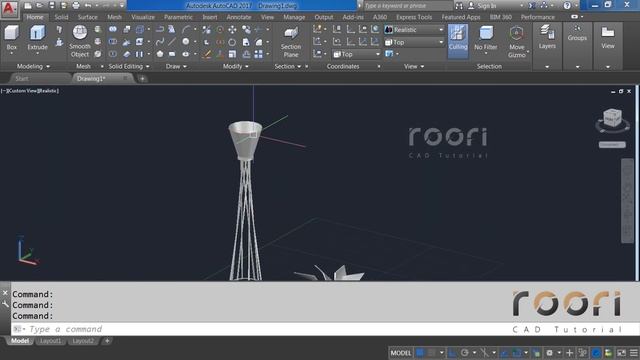
Task: Click the 3D Array modify icon
Action: point(258,54)
